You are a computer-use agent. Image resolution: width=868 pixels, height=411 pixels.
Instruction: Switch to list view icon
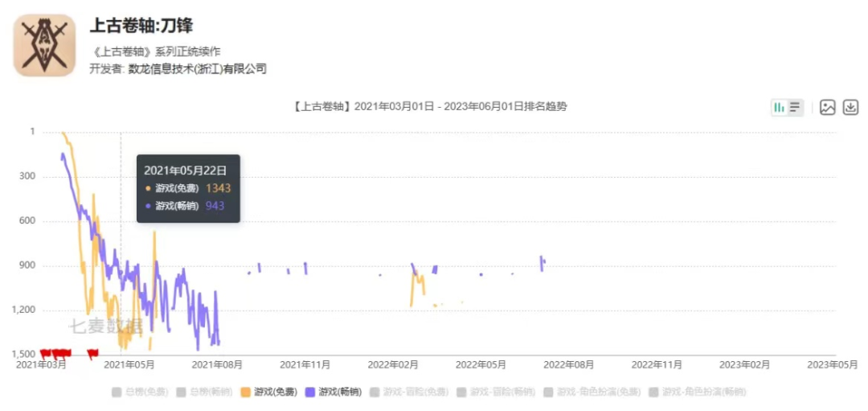(795, 108)
